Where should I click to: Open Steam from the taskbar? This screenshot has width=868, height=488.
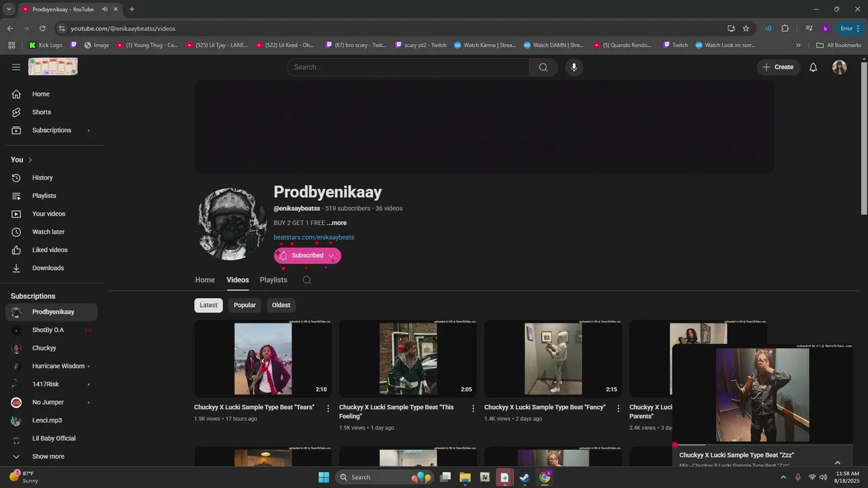click(x=524, y=477)
